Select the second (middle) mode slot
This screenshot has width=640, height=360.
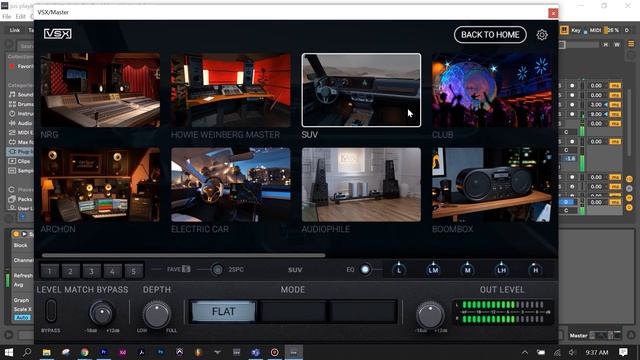click(x=293, y=312)
